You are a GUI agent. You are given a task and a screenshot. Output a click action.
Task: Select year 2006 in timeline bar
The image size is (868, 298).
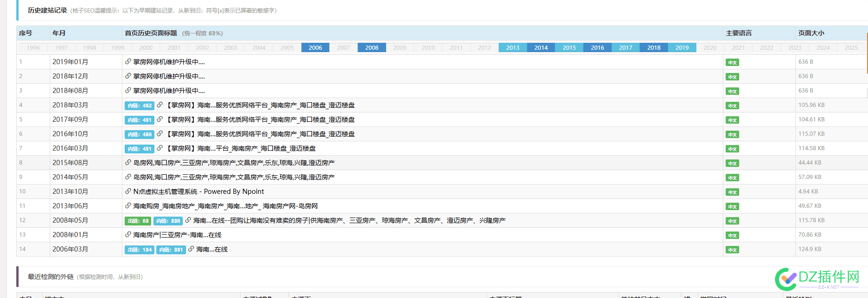[x=315, y=47]
